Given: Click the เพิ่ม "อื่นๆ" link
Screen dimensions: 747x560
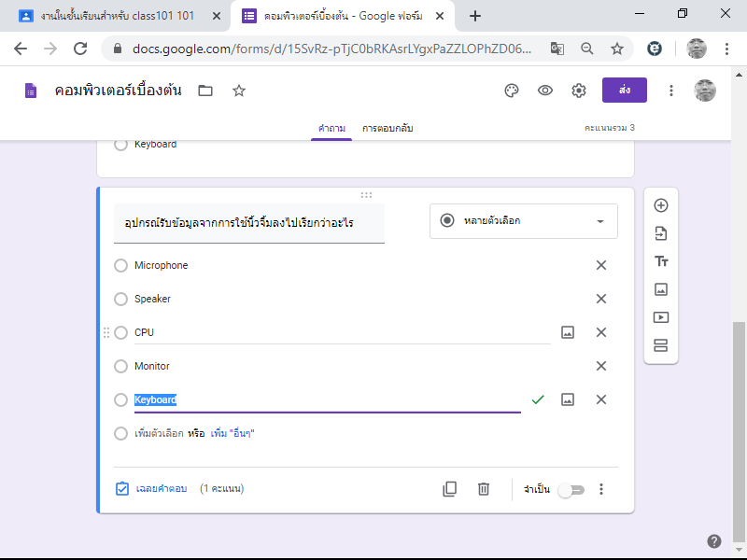Looking at the screenshot, I should pos(233,433).
